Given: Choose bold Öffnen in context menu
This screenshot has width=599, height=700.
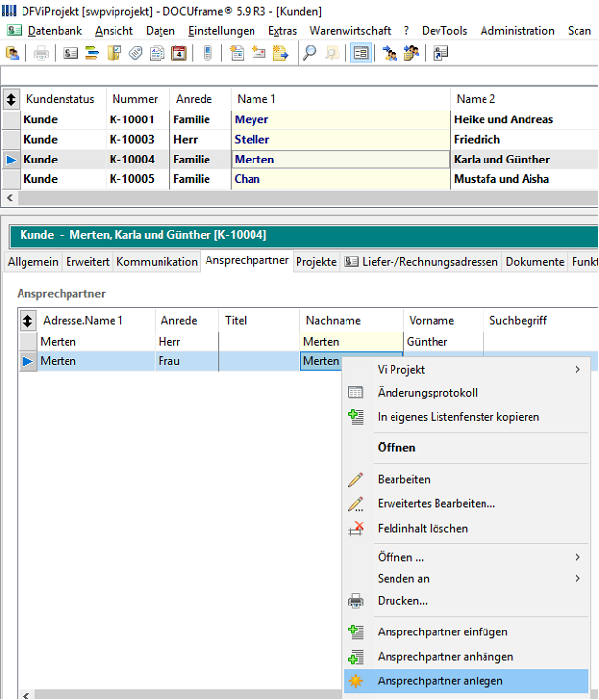Looking at the screenshot, I should point(466,447).
